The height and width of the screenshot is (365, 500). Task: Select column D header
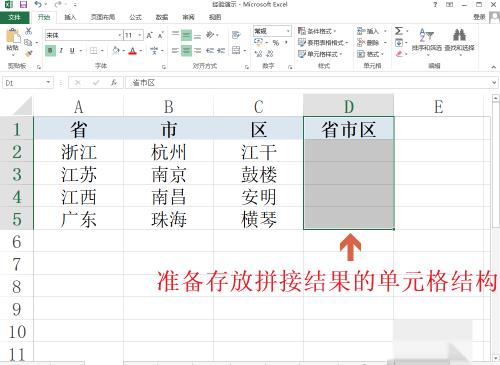[349, 107]
